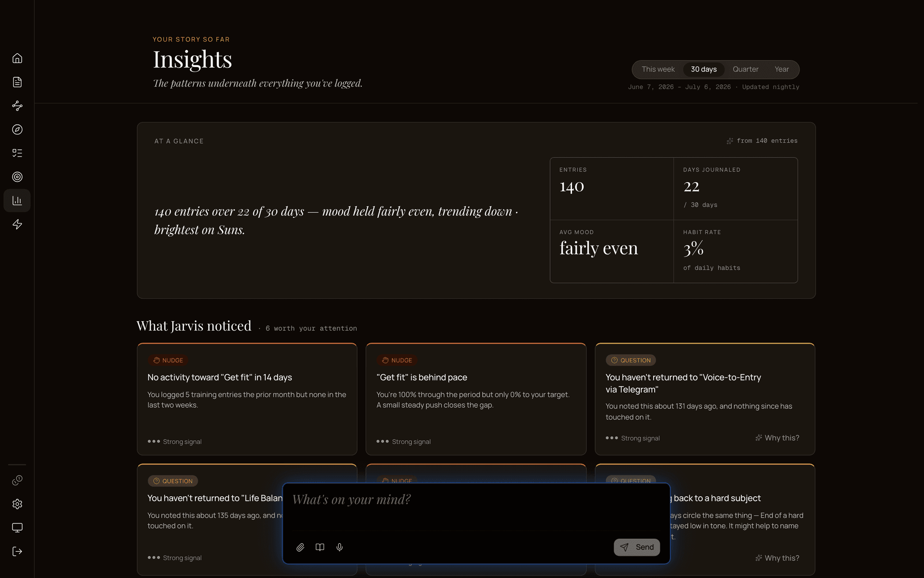
Task: Open the checklist tasks icon
Action: [17, 153]
